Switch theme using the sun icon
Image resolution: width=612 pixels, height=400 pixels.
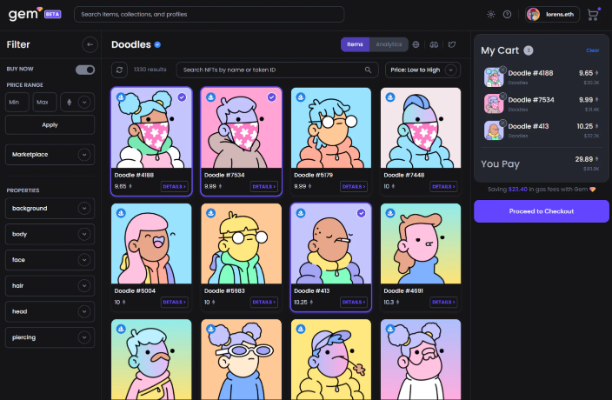tap(491, 14)
